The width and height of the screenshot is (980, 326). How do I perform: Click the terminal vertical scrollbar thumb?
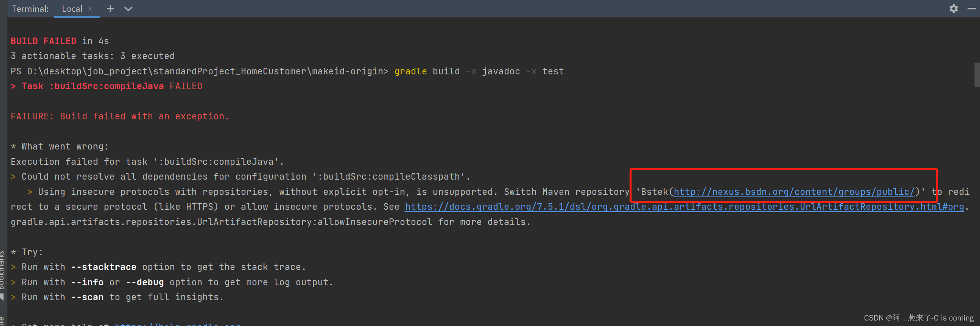click(x=977, y=74)
